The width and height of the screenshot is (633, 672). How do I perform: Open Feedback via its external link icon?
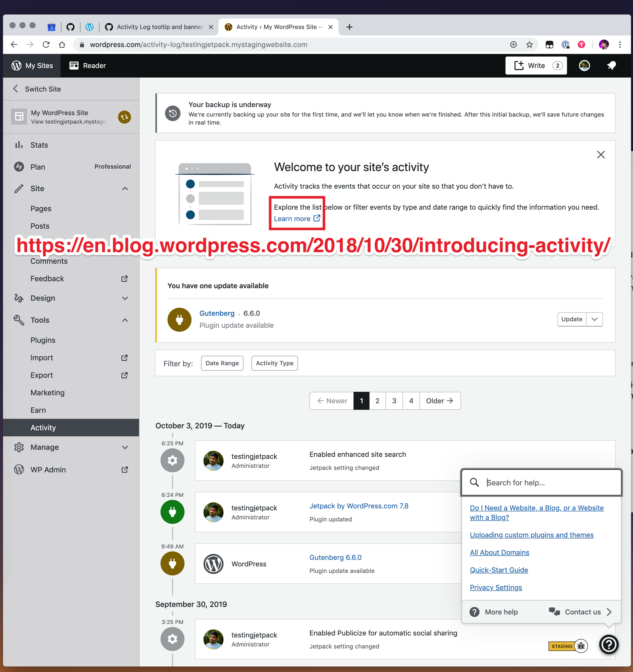tap(124, 278)
